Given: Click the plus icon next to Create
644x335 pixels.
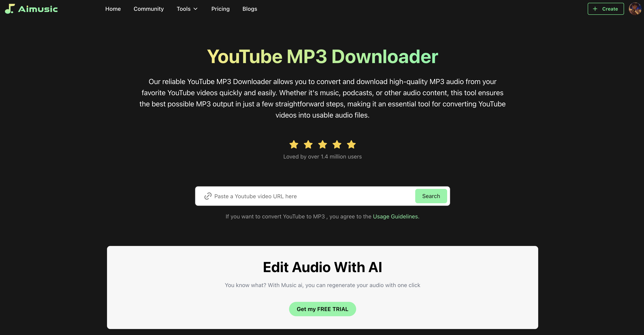Looking at the screenshot, I should (595, 9).
